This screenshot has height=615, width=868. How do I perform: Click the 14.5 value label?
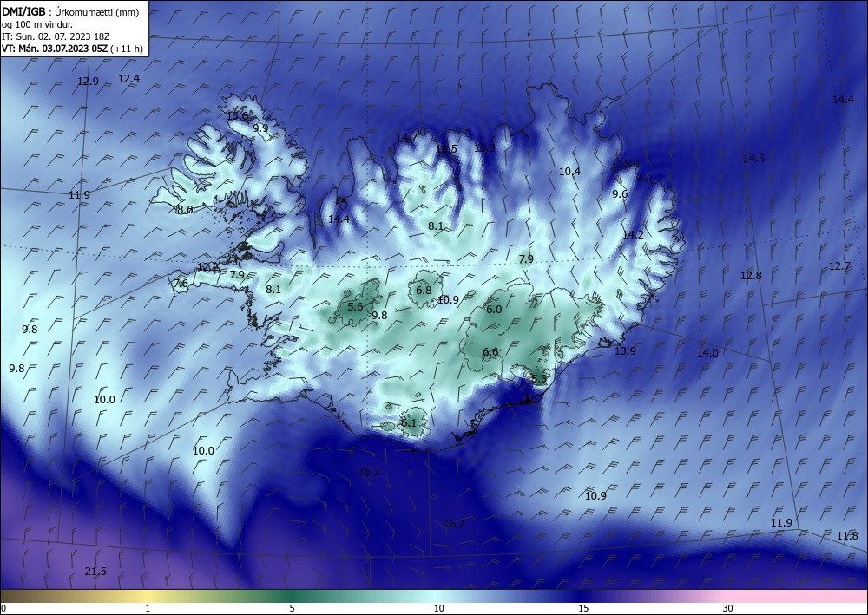click(x=753, y=158)
